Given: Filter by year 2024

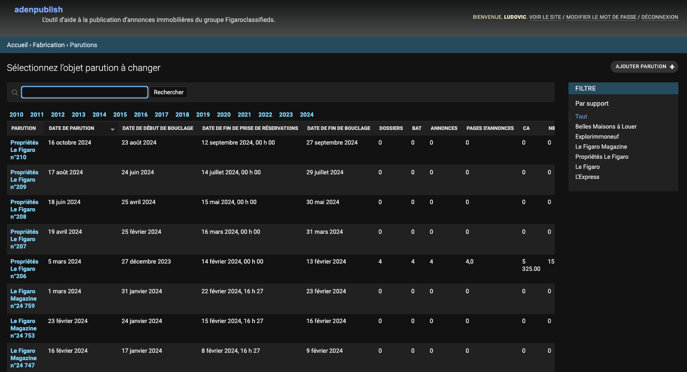Looking at the screenshot, I should (307, 114).
